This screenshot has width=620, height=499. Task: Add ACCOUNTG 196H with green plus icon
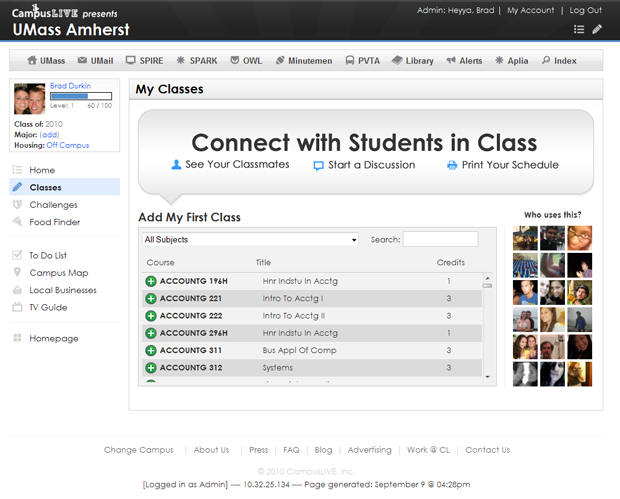(151, 282)
